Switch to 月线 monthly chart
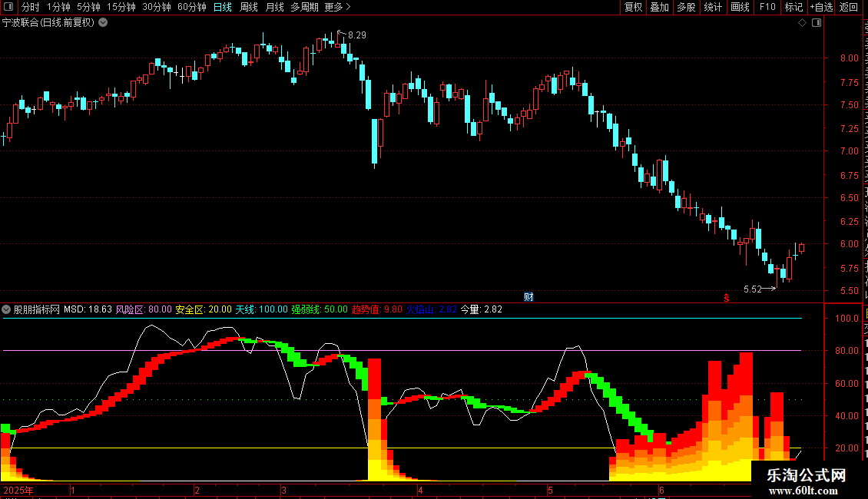Screen dimensions: 868x499 tap(274, 7)
